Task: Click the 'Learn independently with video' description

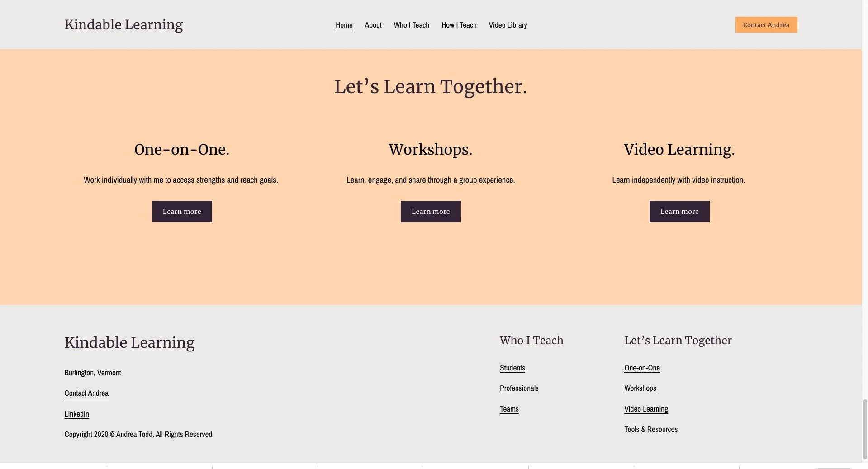Action: pyautogui.click(x=678, y=180)
